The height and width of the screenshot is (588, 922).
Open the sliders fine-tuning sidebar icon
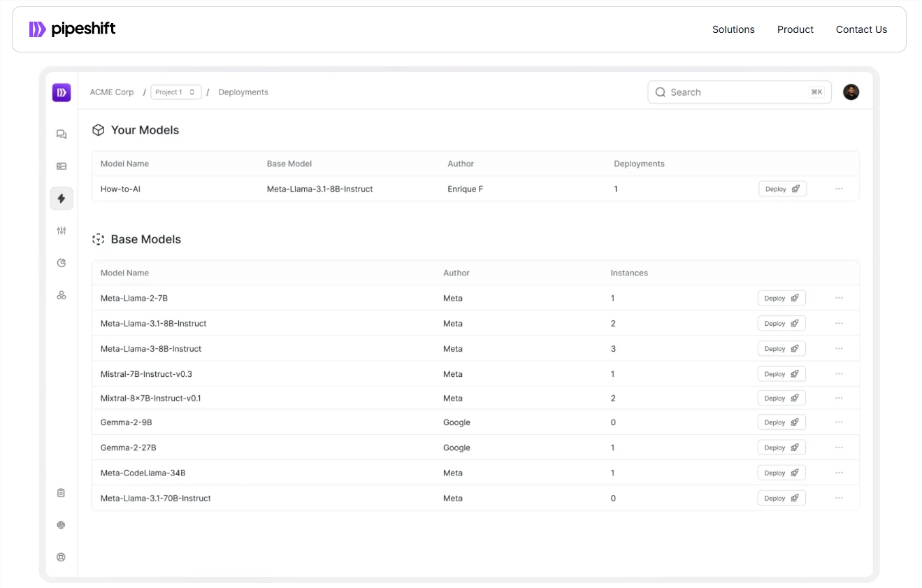[62, 231]
